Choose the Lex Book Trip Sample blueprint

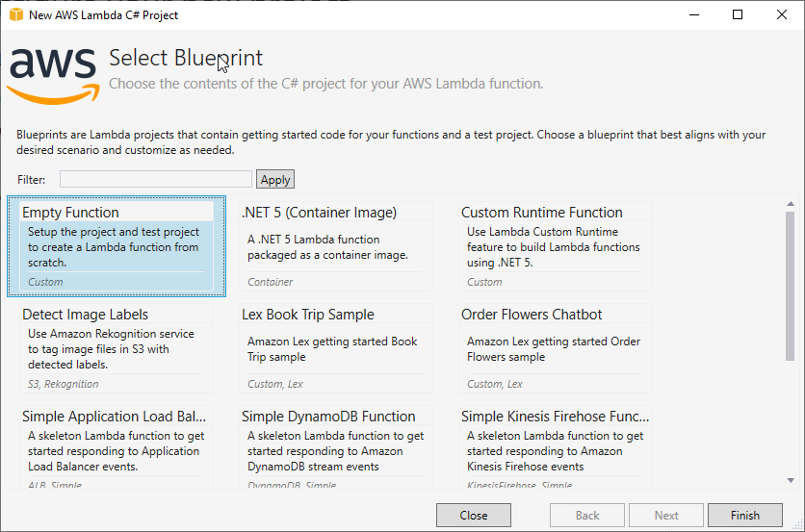click(336, 348)
